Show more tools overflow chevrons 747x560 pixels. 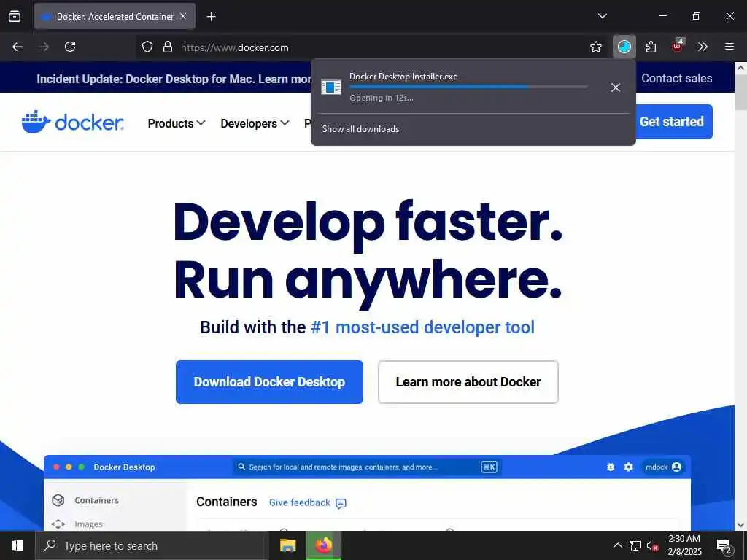coord(703,47)
